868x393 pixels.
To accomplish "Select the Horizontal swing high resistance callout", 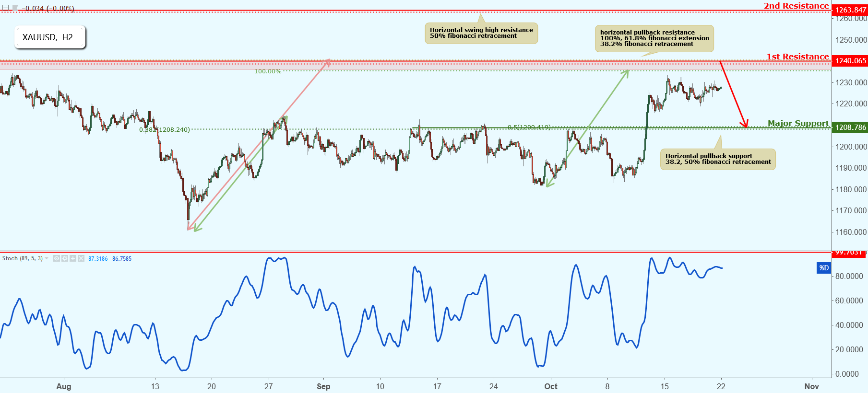I will [x=481, y=33].
